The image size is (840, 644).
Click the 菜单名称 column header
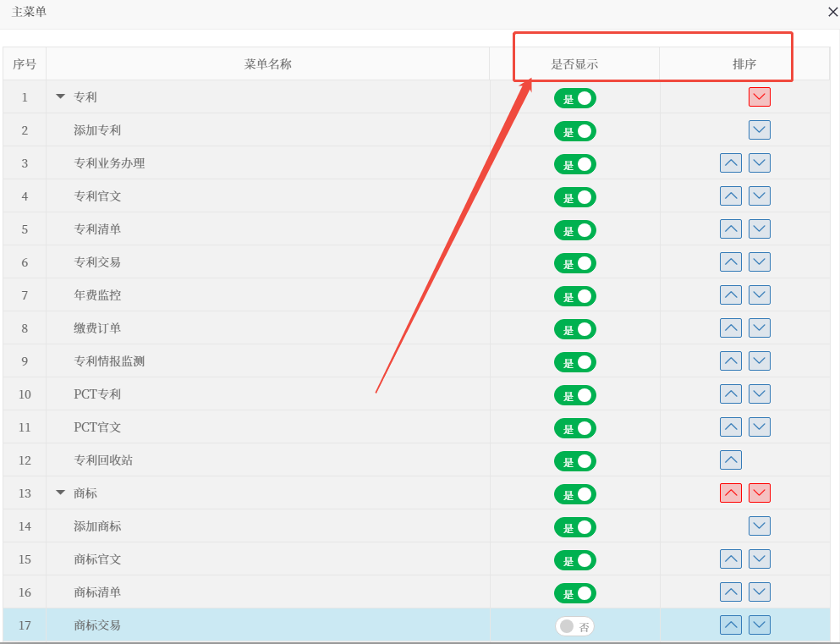(x=267, y=64)
